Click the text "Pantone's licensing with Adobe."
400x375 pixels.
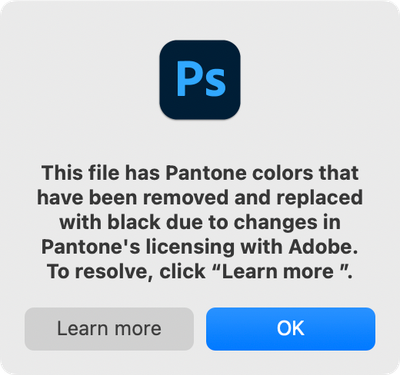pos(200,247)
